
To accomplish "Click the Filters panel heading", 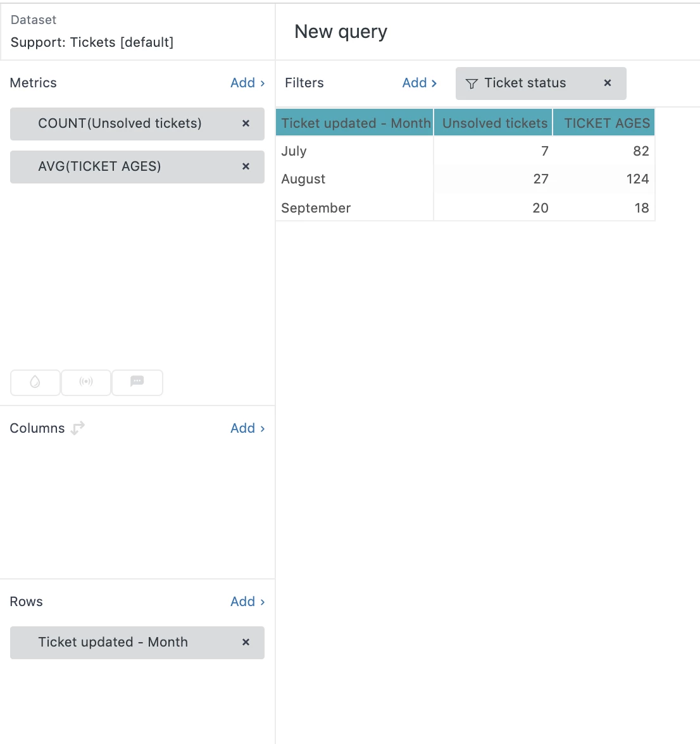I will [x=304, y=83].
